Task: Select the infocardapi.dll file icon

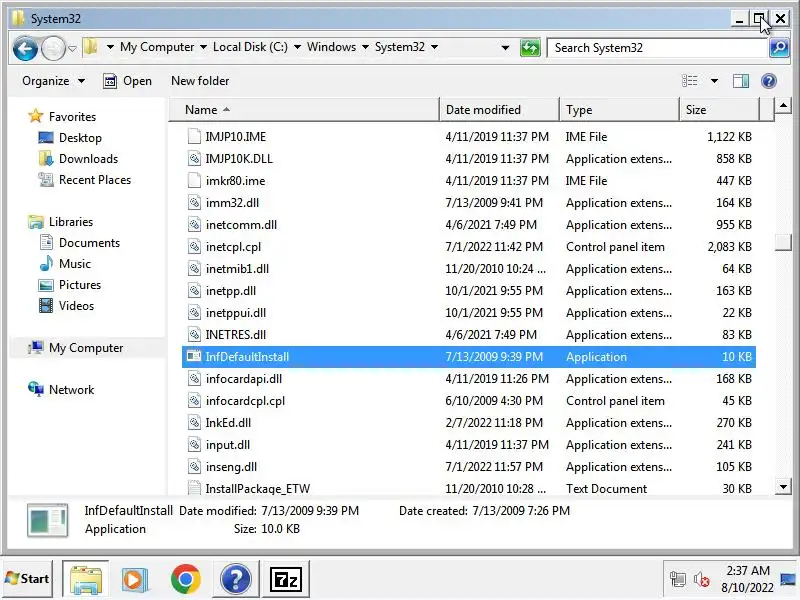Action: [x=194, y=379]
